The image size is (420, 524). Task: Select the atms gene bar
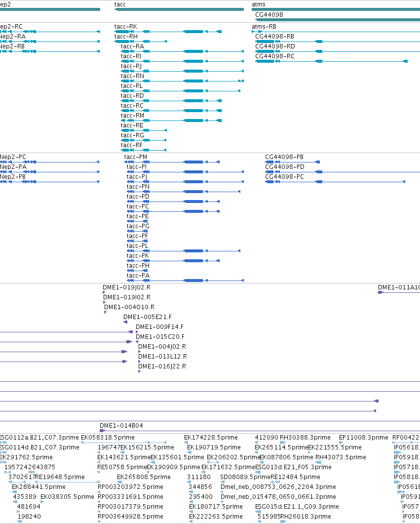pyautogui.click(x=336, y=9)
